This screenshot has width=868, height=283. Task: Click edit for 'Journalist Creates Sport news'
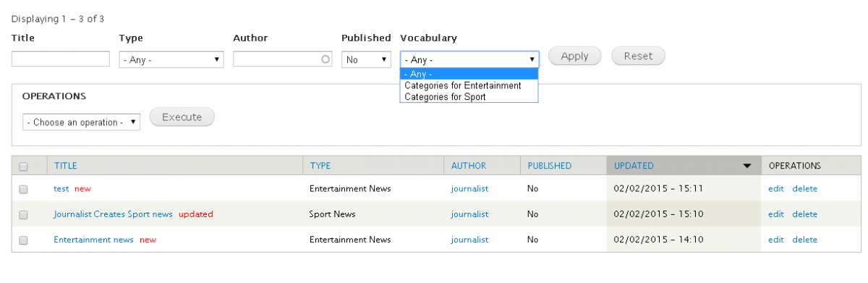point(776,214)
